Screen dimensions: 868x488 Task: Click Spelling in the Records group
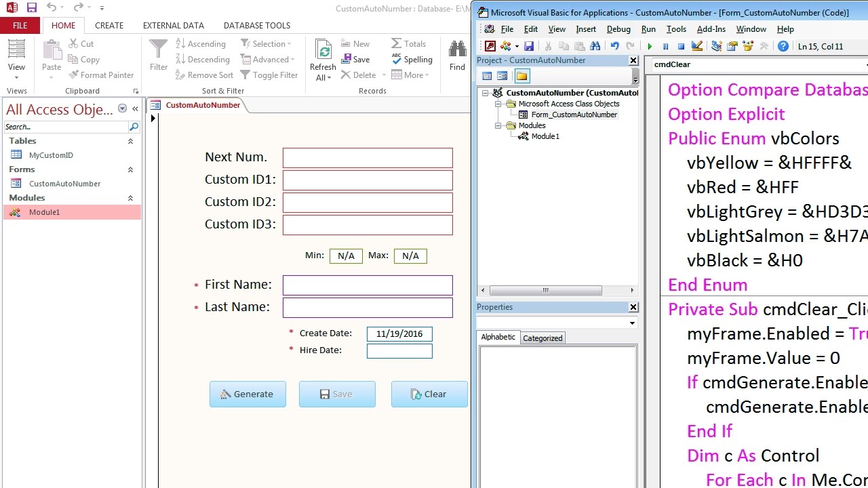click(412, 59)
